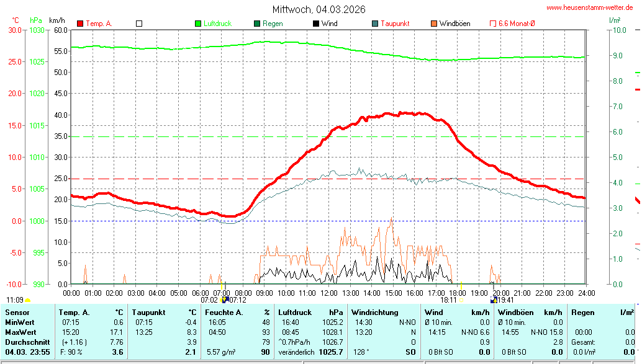
Task: Click the Taupunkt column header in table
Action: pos(147,313)
